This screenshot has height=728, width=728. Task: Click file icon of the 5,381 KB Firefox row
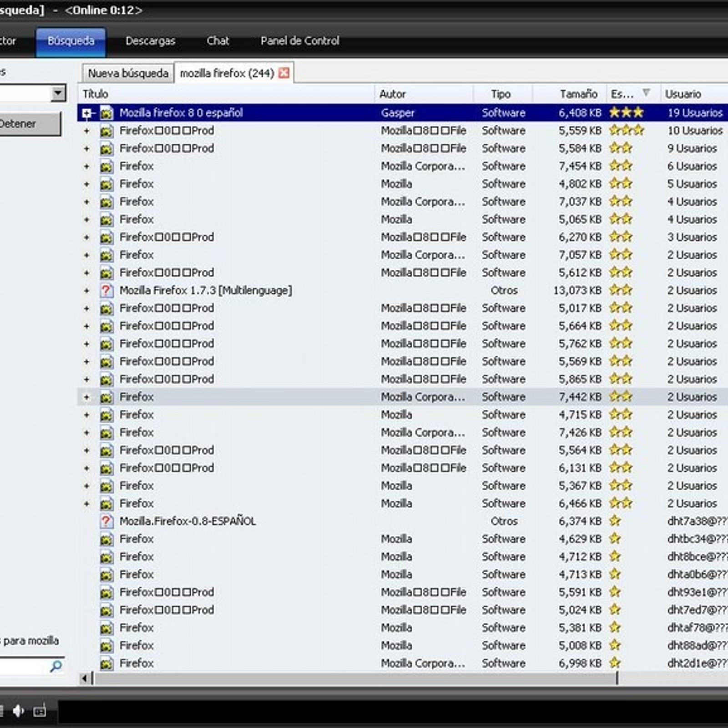point(106,628)
